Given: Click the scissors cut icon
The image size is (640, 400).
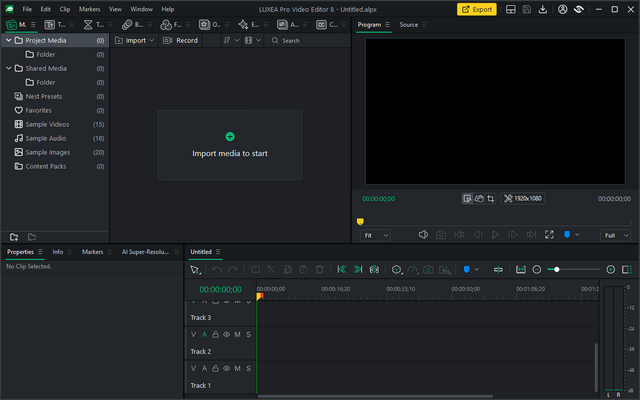Looking at the screenshot, I should [271, 269].
